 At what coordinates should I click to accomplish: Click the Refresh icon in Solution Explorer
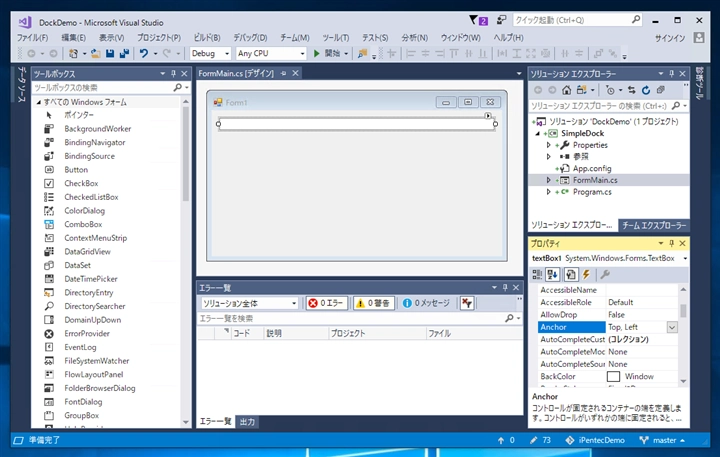(x=646, y=90)
